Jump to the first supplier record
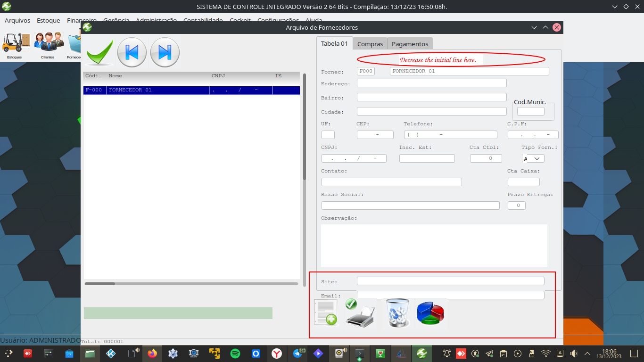Screen dimensions: 644x362 tap(132, 52)
